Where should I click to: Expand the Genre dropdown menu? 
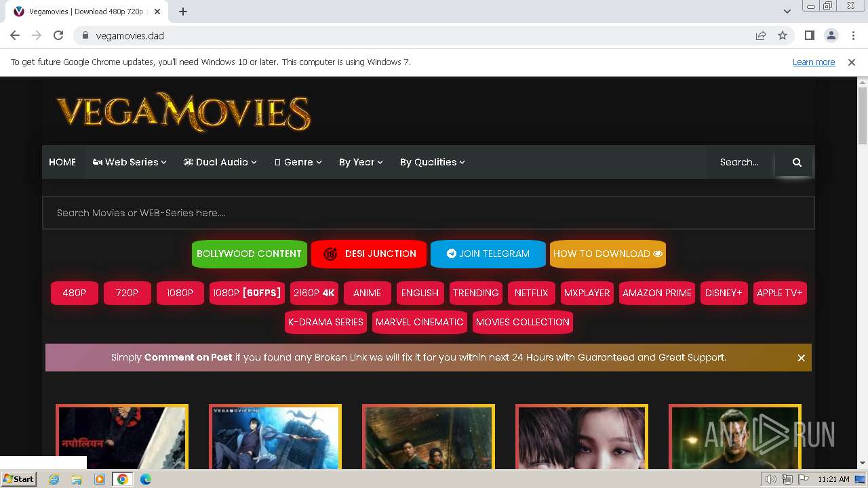298,162
